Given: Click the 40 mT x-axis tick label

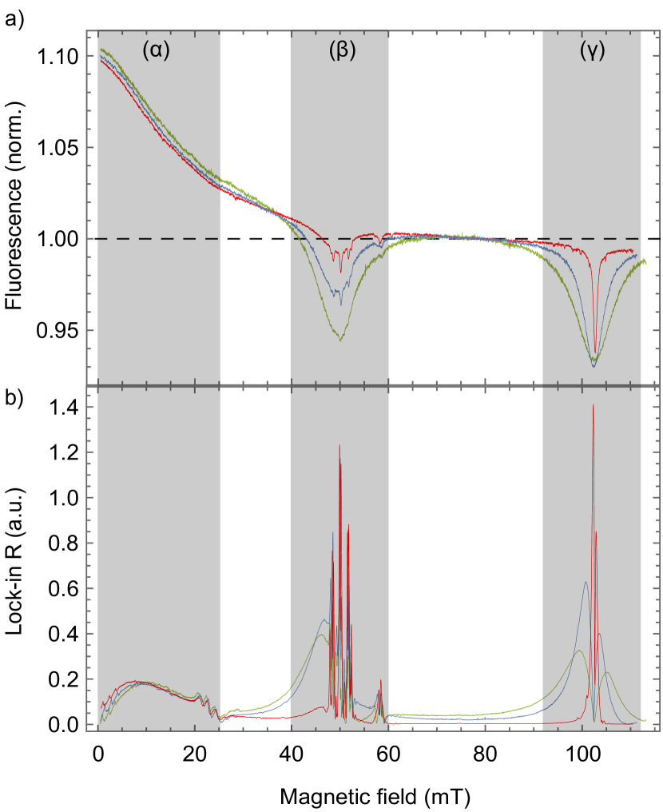Looking at the screenshot, I should pos(292,754).
